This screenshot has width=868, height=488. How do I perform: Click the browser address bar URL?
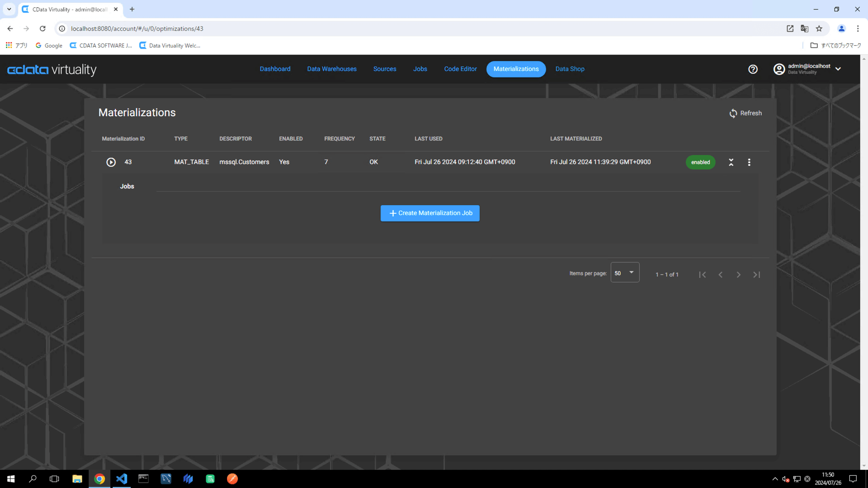click(137, 28)
